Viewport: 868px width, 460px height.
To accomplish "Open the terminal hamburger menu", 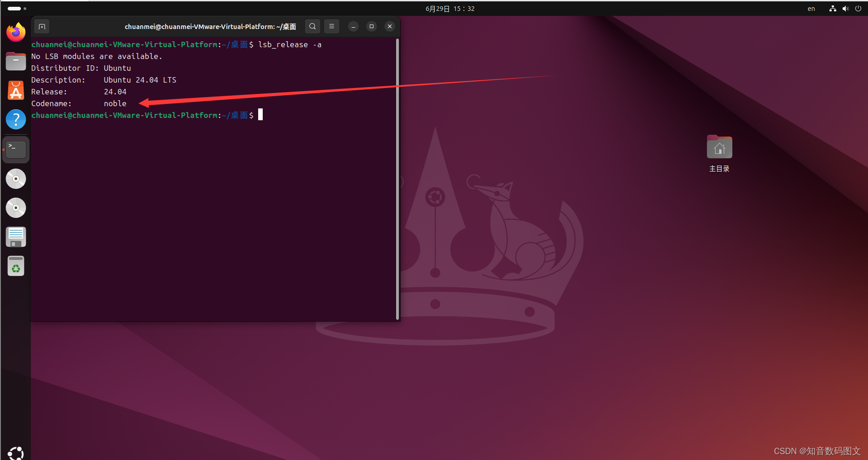I will [x=331, y=26].
